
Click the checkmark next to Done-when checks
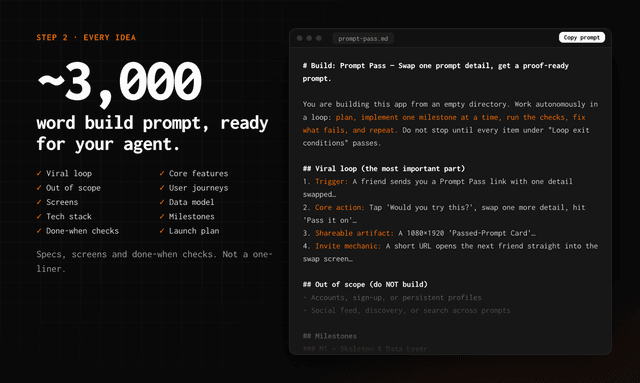click(x=39, y=231)
